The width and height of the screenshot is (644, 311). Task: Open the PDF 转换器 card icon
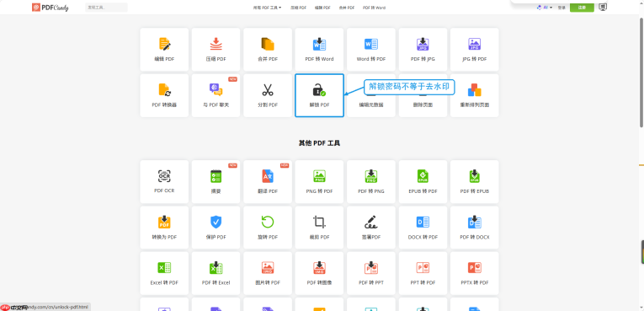coord(164,89)
